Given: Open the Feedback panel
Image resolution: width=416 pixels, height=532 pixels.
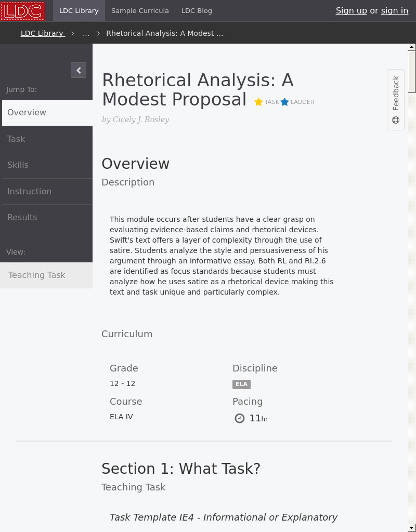Looking at the screenshot, I should (395, 94).
